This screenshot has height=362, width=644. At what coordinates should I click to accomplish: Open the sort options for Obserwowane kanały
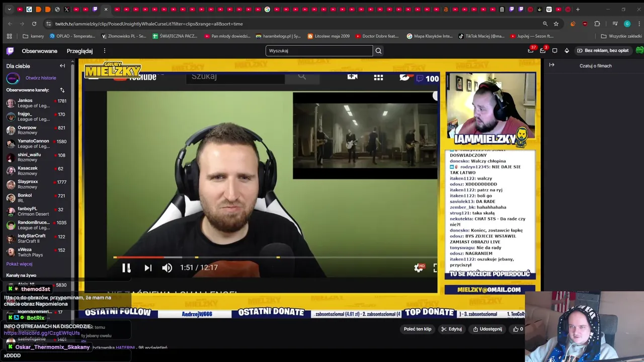pyautogui.click(x=62, y=90)
